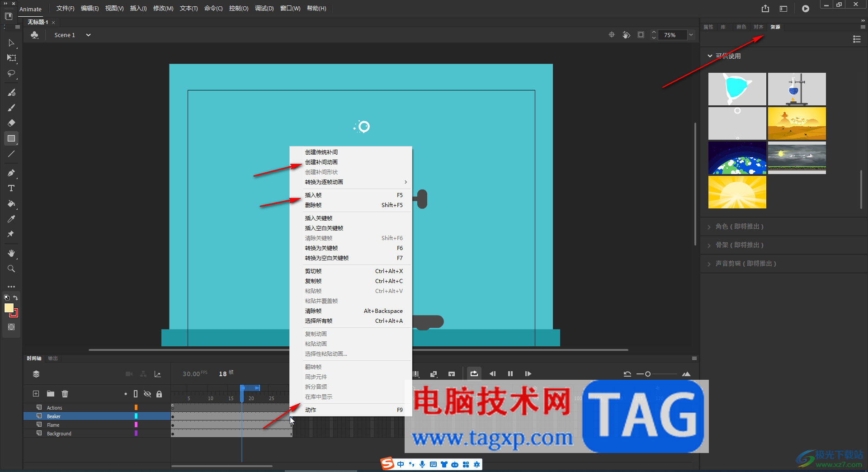Pick the Paint Bucket tool
Image resolution: width=868 pixels, height=472 pixels.
(x=11, y=204)
